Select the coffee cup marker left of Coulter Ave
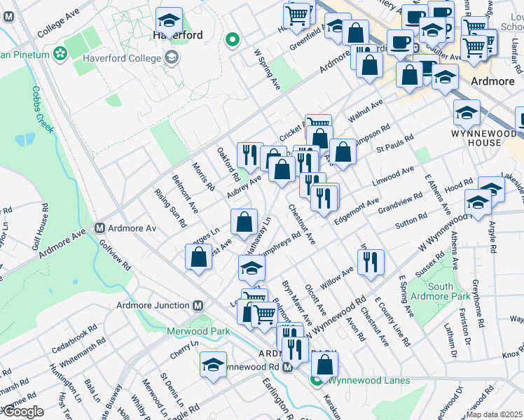The height and width of the screenshot is (420, 524). 400,43
